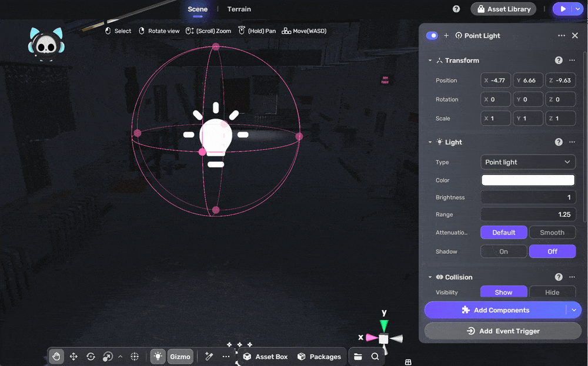Open the light Type dropdown

527,162
